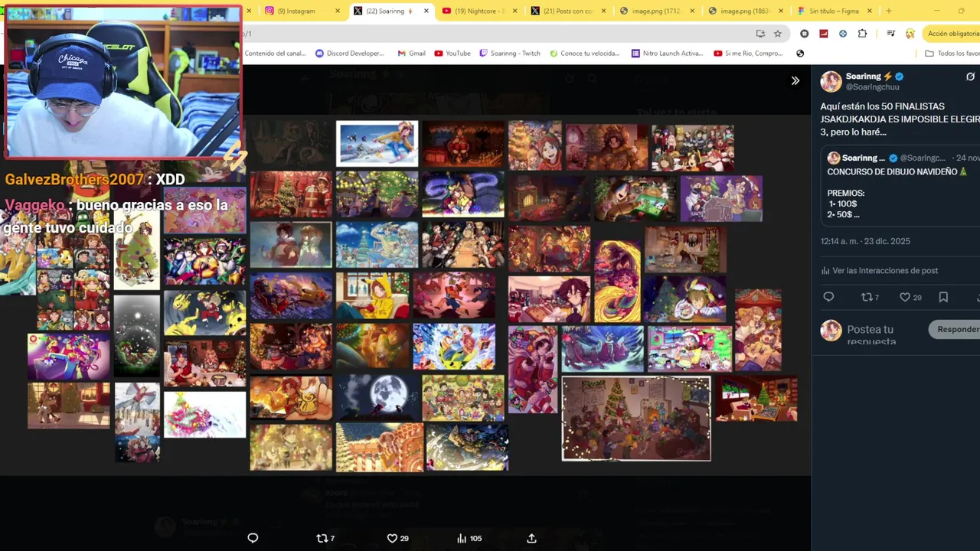Open the 'Nitro Launch Activa' bookmark

pyautogui.click(x=667, y=54)
